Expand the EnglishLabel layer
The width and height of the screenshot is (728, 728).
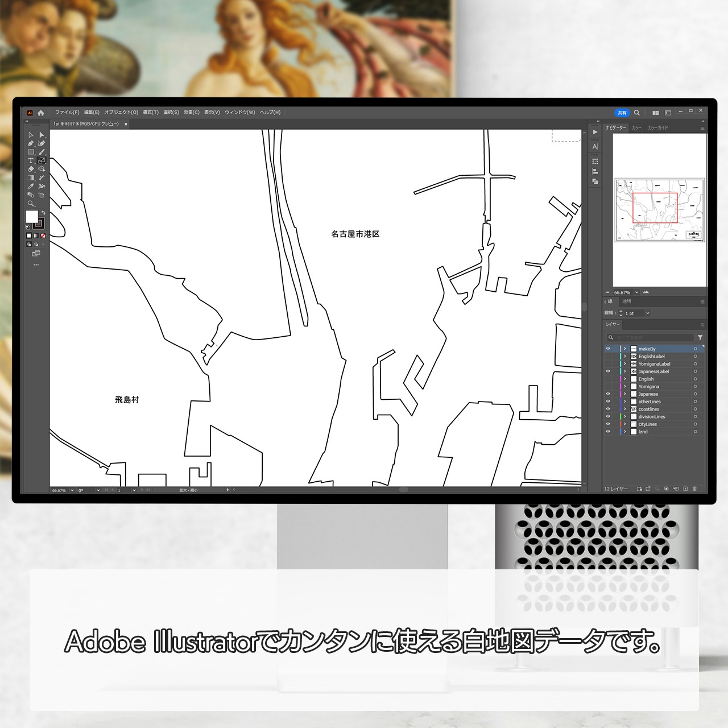(625, 357)
